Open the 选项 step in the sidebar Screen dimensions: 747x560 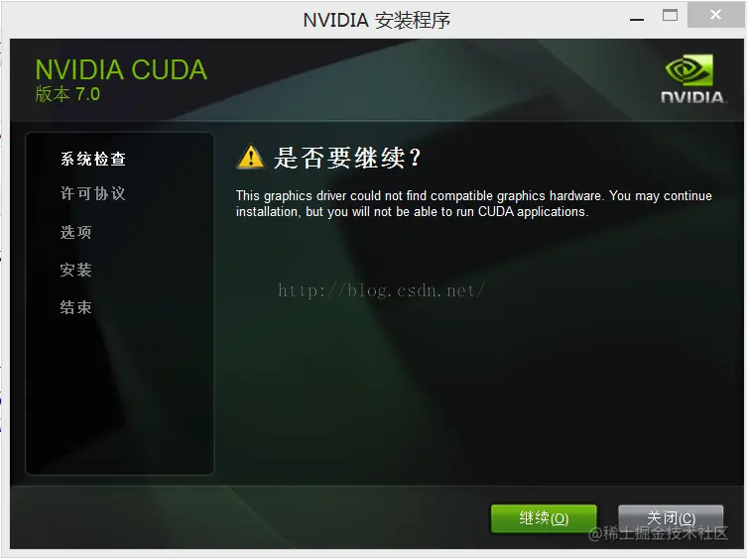point(75,232)
